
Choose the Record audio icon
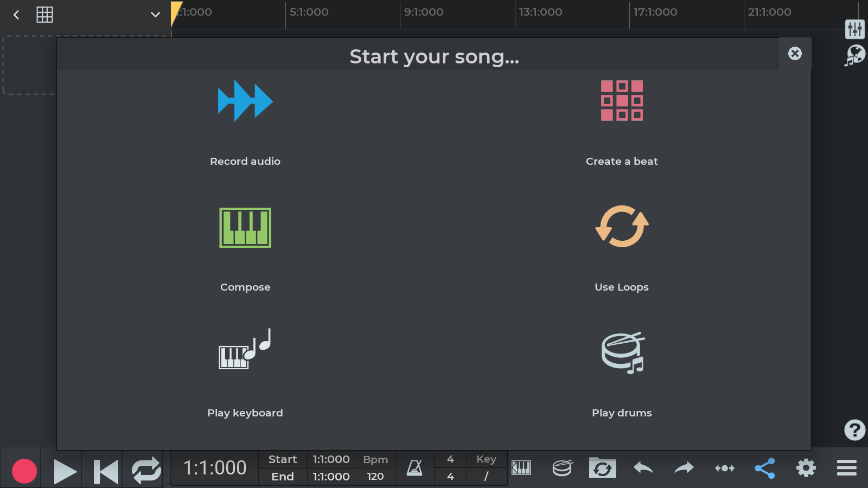coord(245,101)
